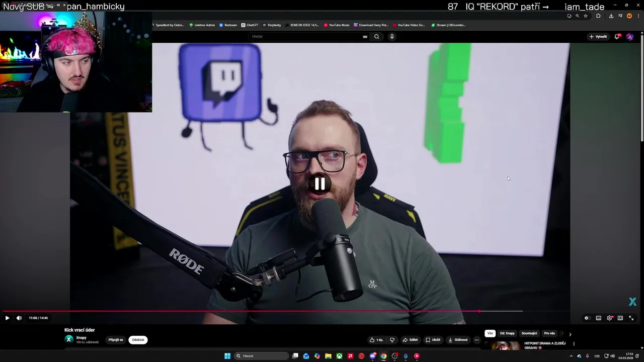Dislike the video with the thumbs-down icon

point(392,340)
